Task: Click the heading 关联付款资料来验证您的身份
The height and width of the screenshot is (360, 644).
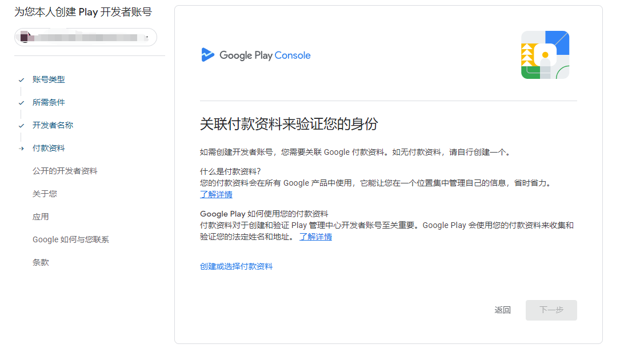Action: click(x=289, y=124)
